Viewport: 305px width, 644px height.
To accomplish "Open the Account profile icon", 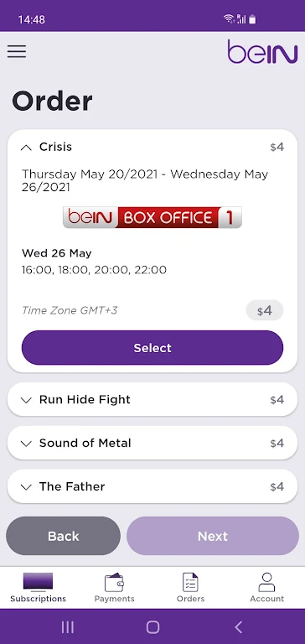I will (x=266, y=582).
